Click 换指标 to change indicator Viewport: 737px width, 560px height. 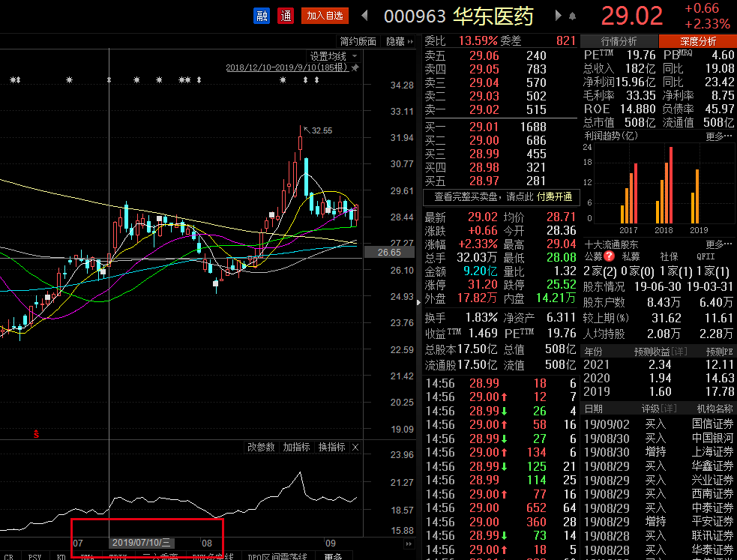pyautogui.click(x=332, y=448)
